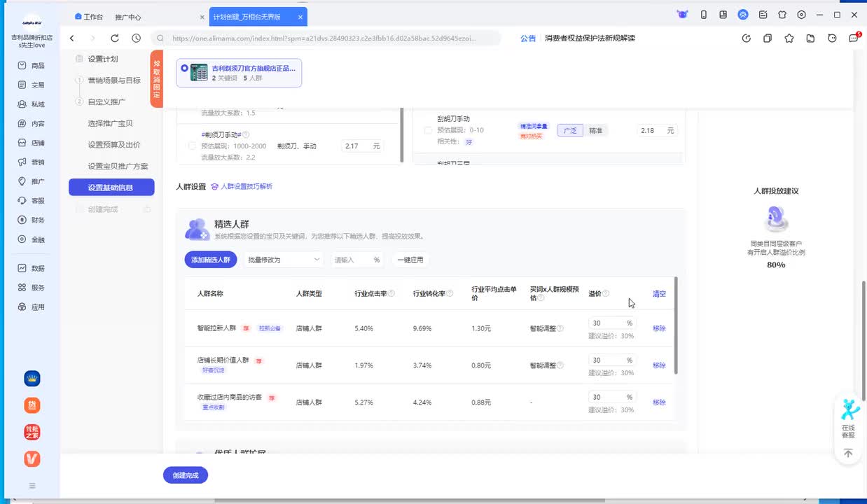
Task: Open the 批量修改为 dropdown
Action: point(283,260)
